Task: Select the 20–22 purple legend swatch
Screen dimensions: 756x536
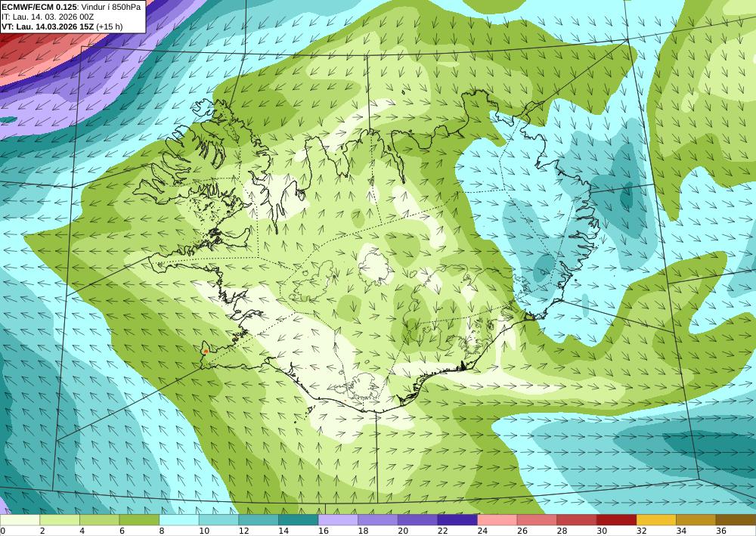Action: coord(417,520)
